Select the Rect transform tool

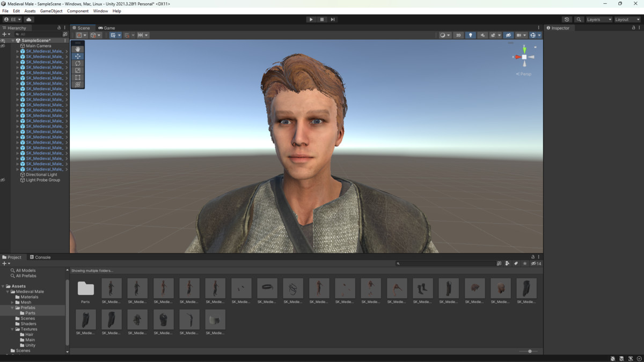pos(78,77)
